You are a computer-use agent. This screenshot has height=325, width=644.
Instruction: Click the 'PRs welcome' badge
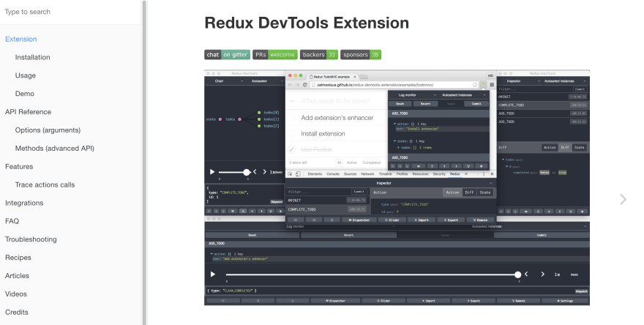(274, 55)
